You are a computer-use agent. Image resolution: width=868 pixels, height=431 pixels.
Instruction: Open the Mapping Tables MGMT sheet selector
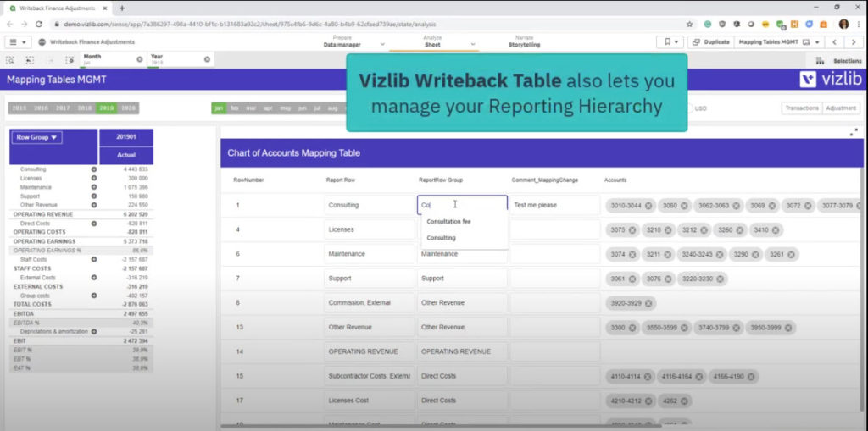[778, 42]
